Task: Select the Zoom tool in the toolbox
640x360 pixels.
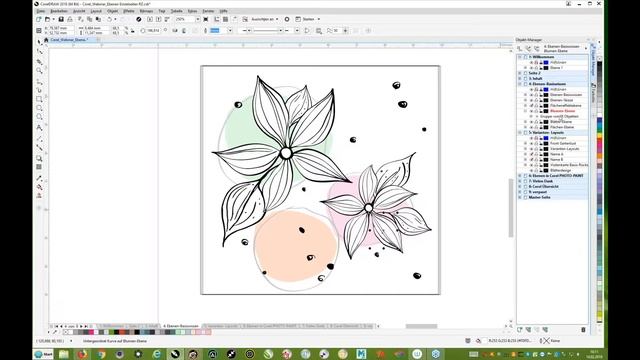Action: point(39,71)
